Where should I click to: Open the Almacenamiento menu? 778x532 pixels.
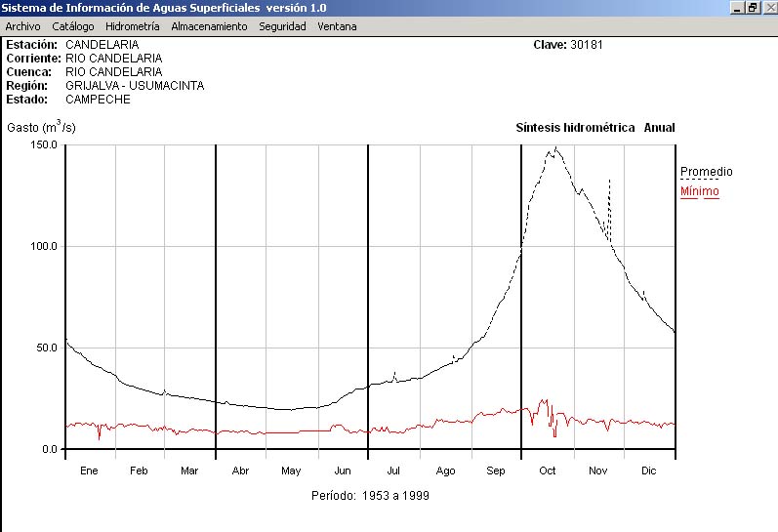[209, 26]
